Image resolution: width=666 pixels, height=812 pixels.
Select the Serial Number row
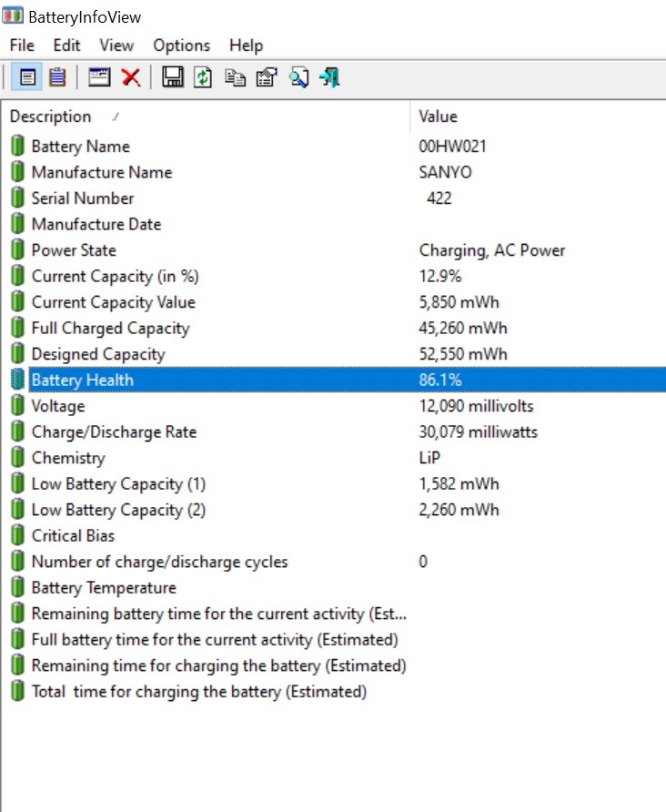[334, 198]
